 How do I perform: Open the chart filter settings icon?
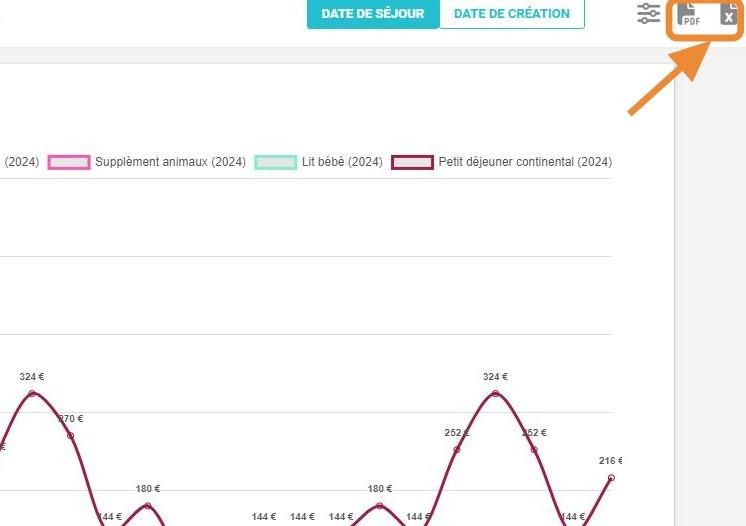coord(648,13)
